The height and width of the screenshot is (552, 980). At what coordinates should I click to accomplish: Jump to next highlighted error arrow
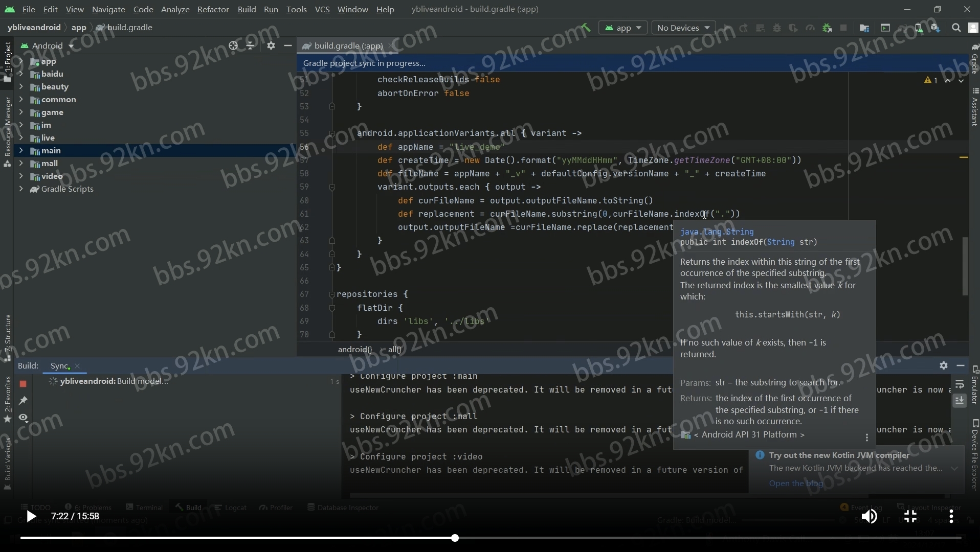(x=961, y=80)
